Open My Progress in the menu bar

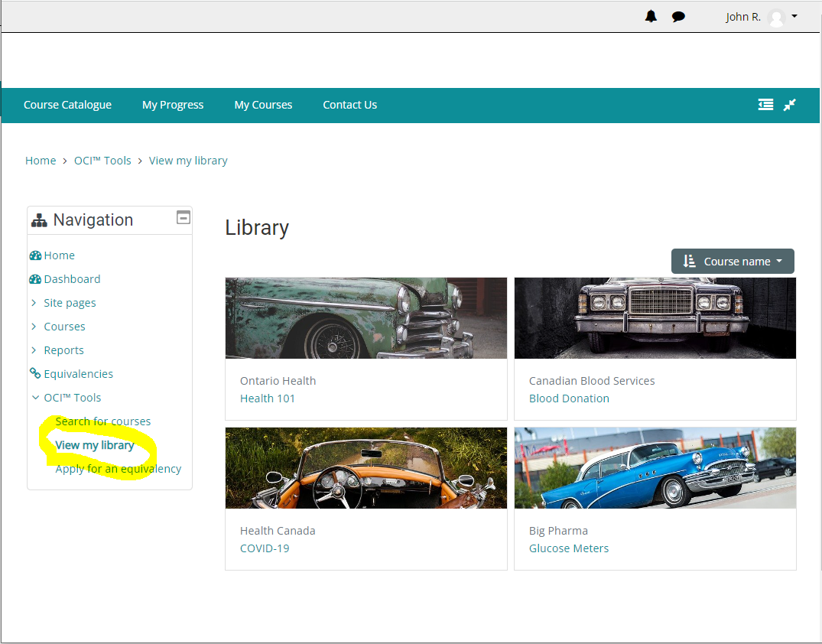[173, 105]
